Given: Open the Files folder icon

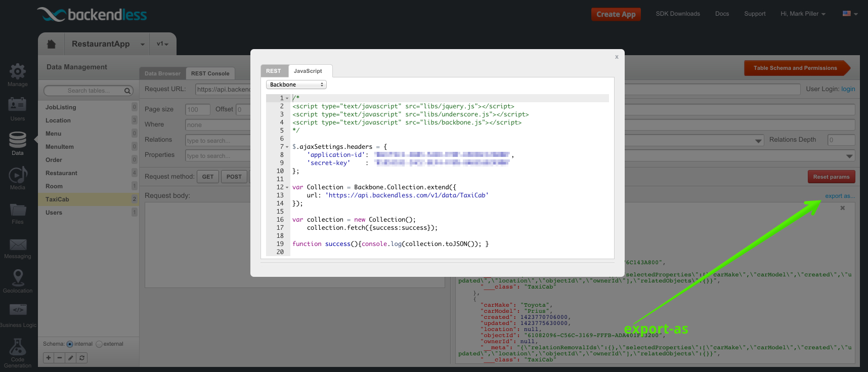Looking at the screenshot, I should pyautogui.click(x=17, y=210).
